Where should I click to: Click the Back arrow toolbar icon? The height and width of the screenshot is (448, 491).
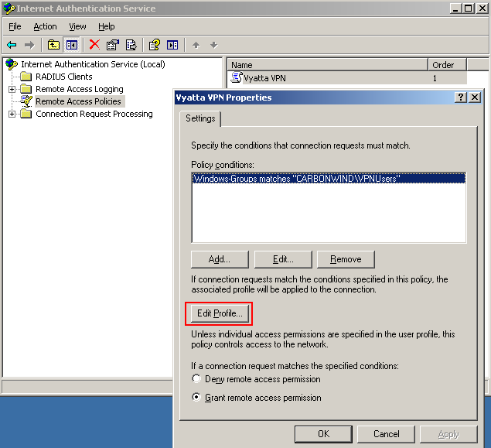point(12,45)
